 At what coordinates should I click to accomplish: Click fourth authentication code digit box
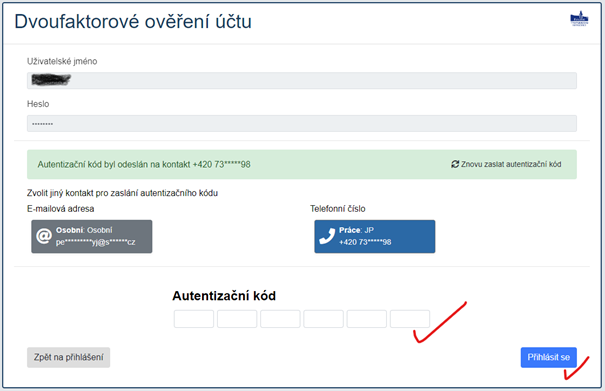323,319
